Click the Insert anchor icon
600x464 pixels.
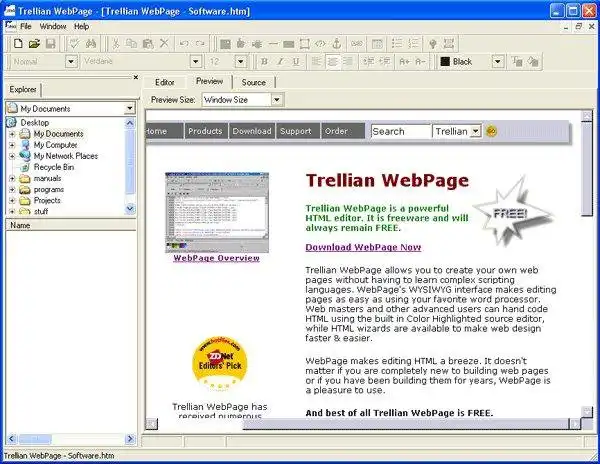[336, 44]
